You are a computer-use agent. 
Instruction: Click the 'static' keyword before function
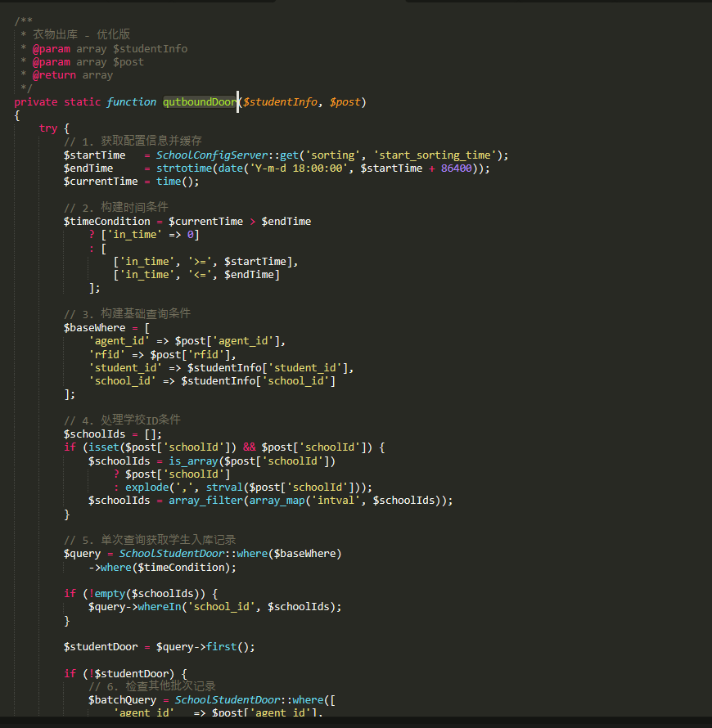[x=82, y=101]
